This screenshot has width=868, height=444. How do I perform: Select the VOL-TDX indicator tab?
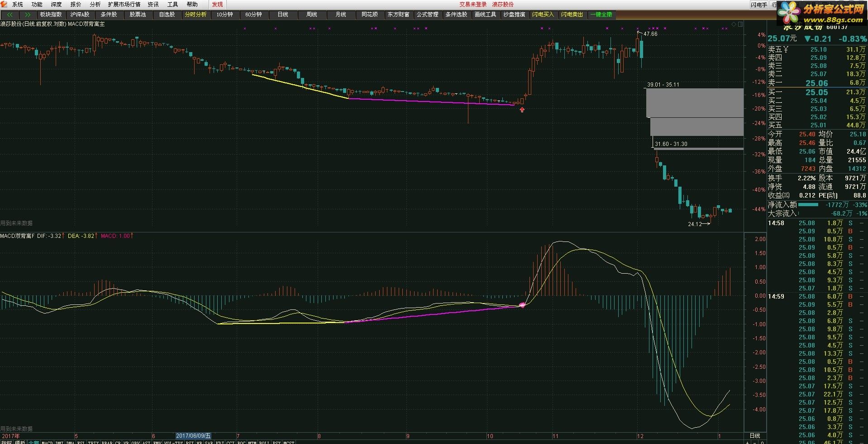[x=173, y=442]
